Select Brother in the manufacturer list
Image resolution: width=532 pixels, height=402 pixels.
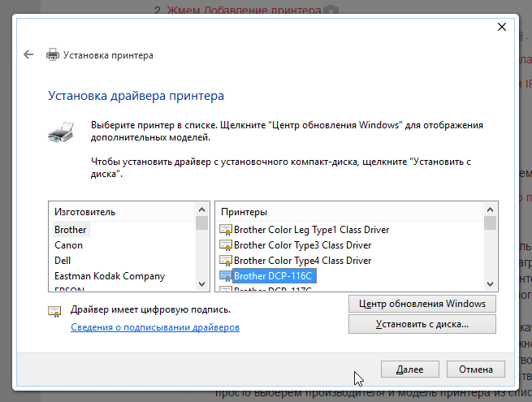tap(71, 230)
